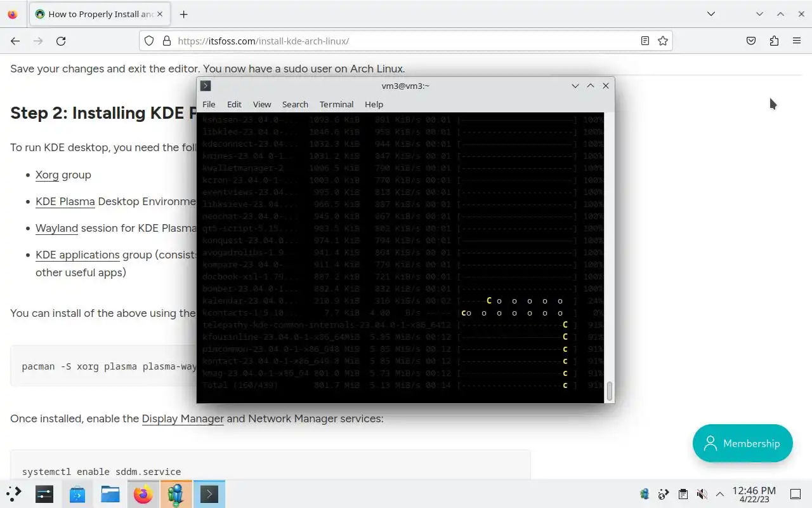Click the terminal vertical scrollbar handle

point(610,392)
